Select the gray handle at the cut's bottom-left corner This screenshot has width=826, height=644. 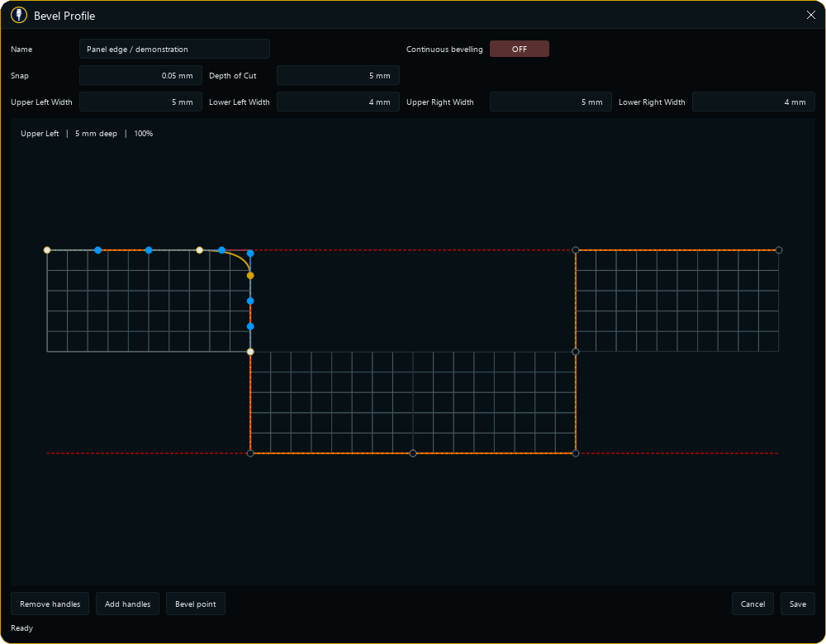pos(250,453)
